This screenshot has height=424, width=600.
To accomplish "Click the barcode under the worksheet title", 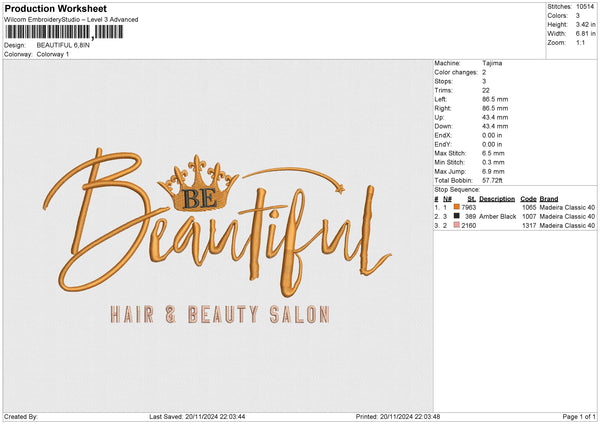I will click(64, 32).
